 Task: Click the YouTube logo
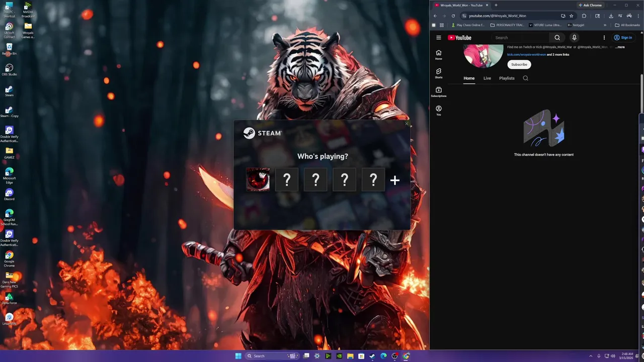(459, 38)
